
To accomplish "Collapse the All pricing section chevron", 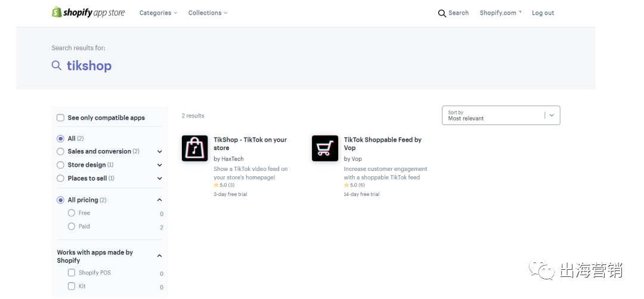I will 160,200.
